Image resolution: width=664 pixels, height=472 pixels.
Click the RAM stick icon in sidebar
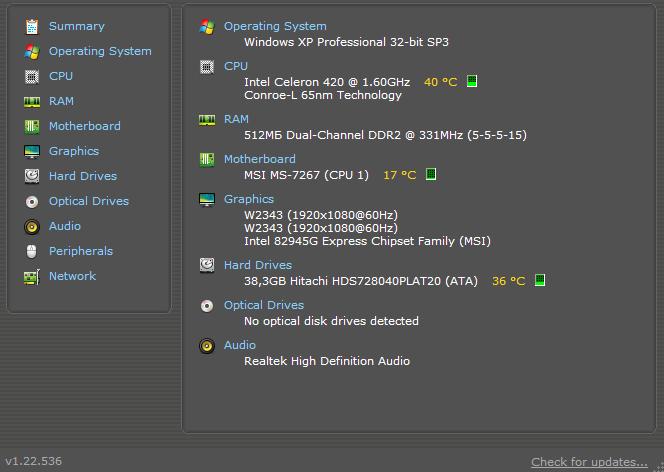(x=32, y=102)
